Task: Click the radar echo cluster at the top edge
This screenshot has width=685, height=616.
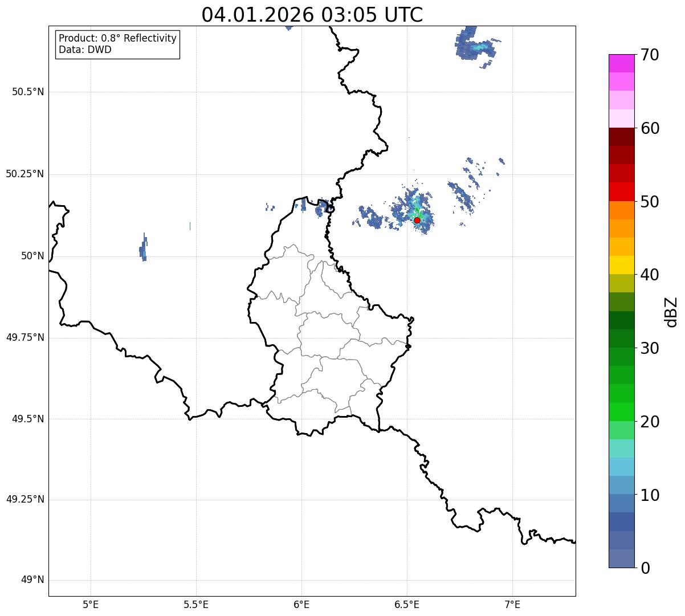Action: click(476, 46)
